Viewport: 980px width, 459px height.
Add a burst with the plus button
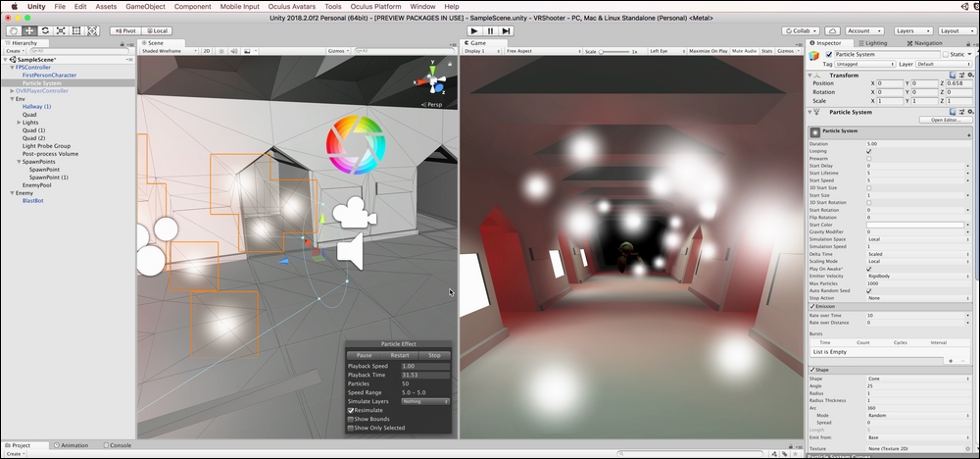click(x=952, y=361)
